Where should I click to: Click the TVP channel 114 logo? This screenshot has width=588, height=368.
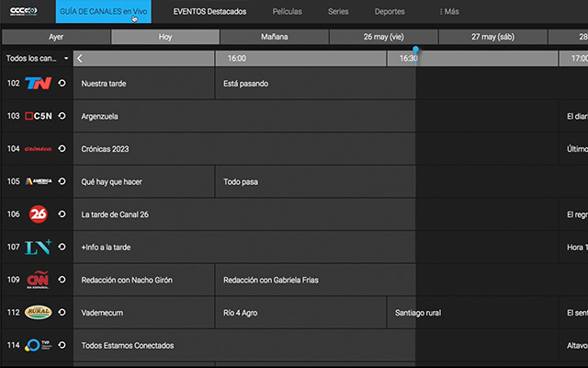[x=38, y=345]
